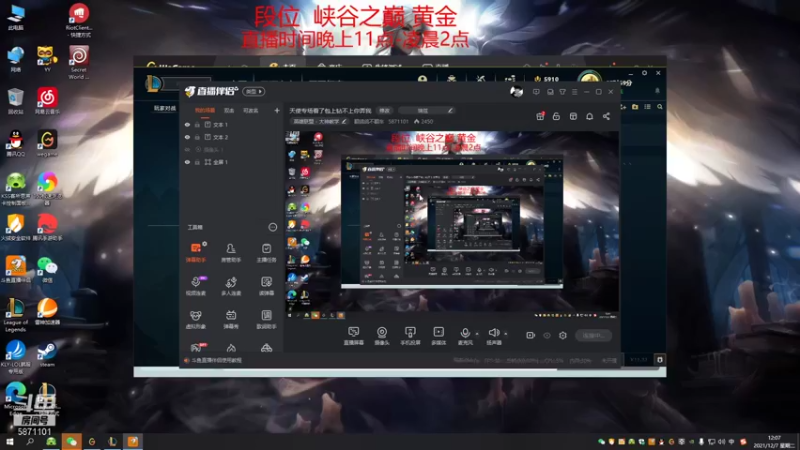Switch to the second scene tab
Viewport: 800px width, 450px height.
tap(229, 110)
